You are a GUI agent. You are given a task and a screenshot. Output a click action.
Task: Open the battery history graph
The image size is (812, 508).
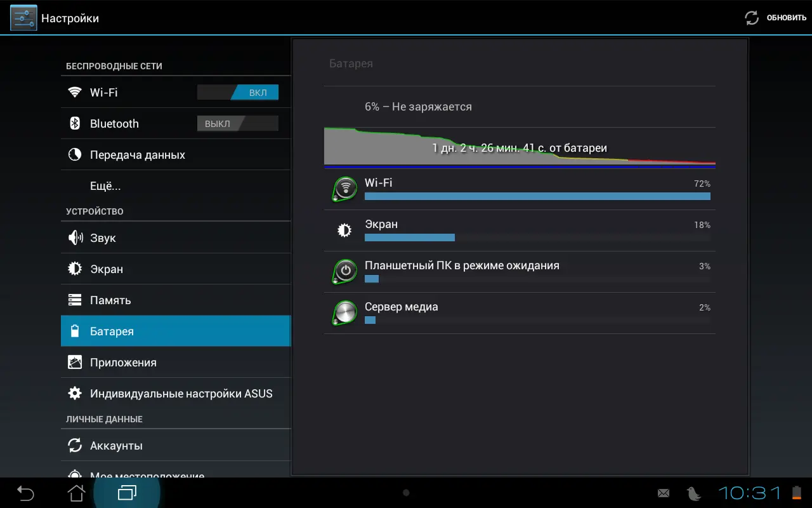pyautogui.click(x=520, y=147)
